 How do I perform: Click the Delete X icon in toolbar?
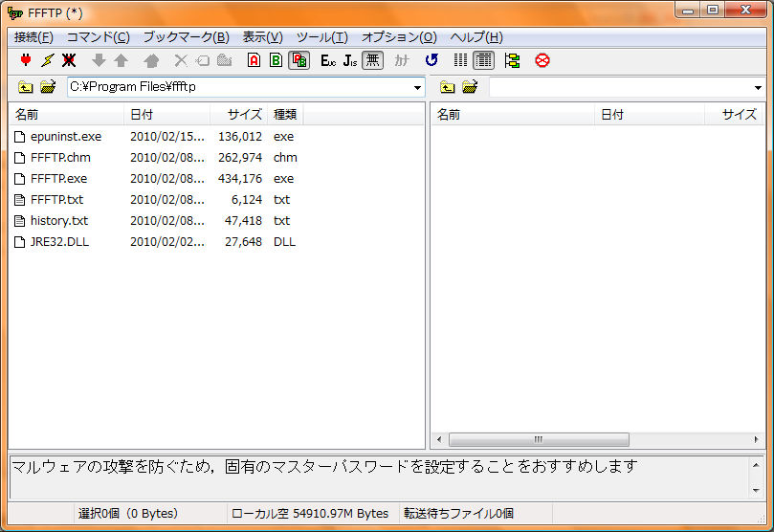(x=181, y=60)
